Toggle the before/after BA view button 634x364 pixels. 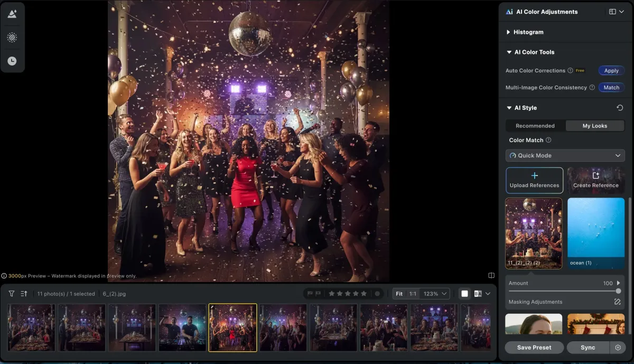pos(478,294)
